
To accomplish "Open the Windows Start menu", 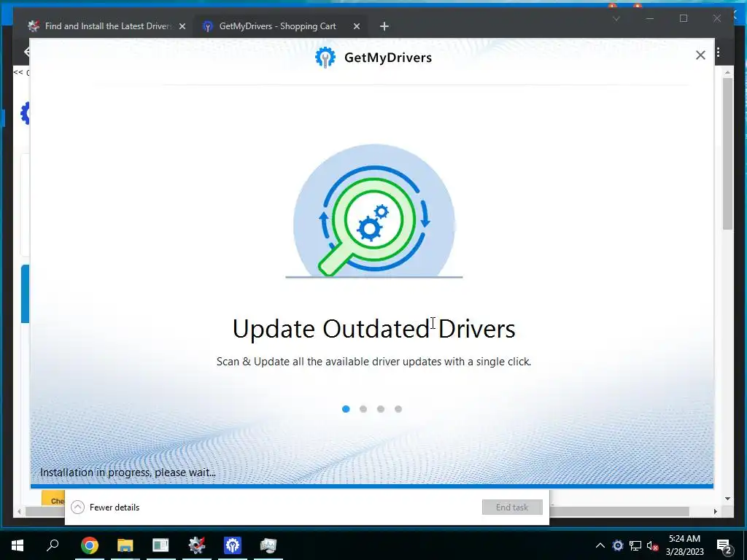I will (18, 545).
